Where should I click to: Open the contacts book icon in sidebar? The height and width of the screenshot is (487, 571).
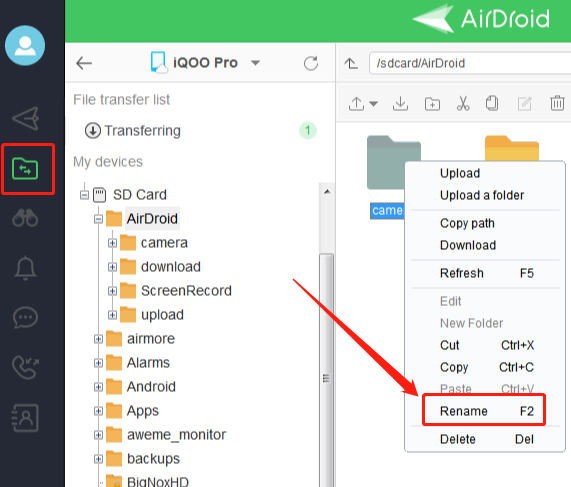pos(25,418)
